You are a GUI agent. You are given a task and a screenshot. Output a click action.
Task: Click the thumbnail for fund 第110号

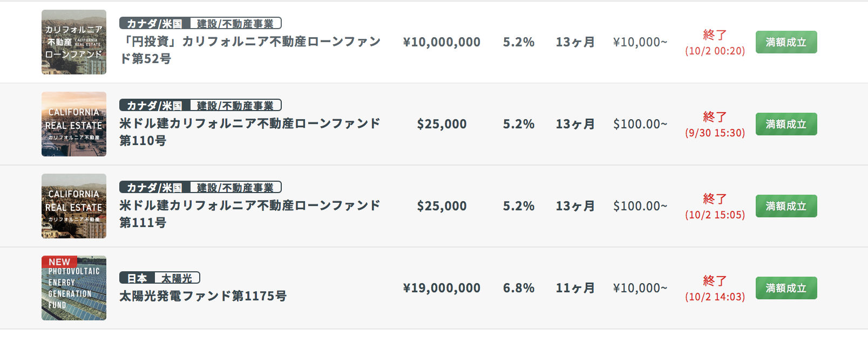[74, 124]
